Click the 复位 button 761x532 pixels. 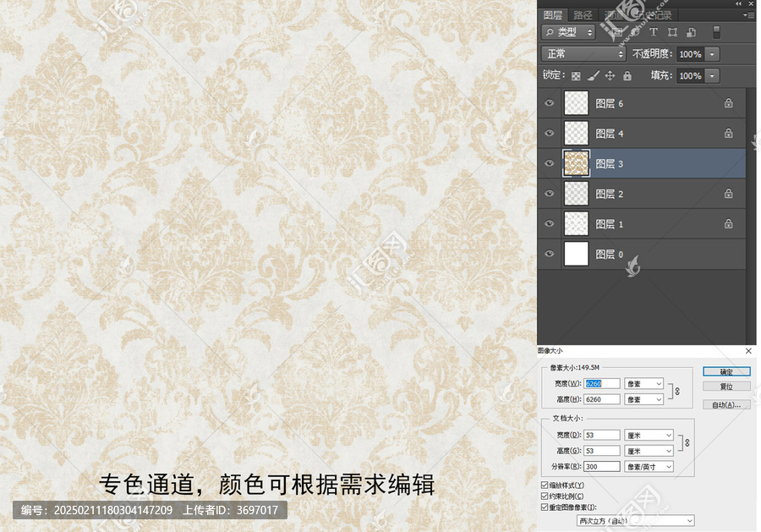[x=726, y=387]
